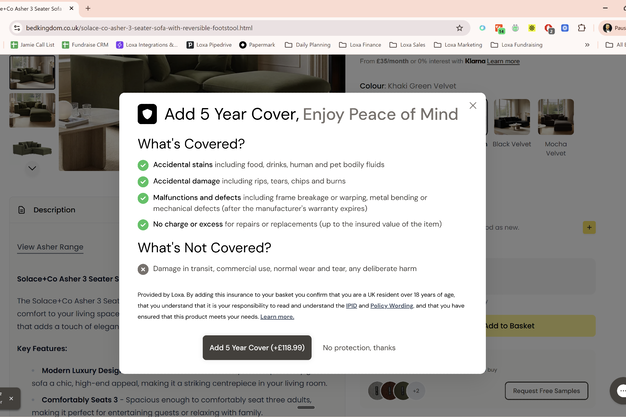626x417 pixels.
Task: Click the grey X icon beside Damage in transit
Action: click(143, 269)
